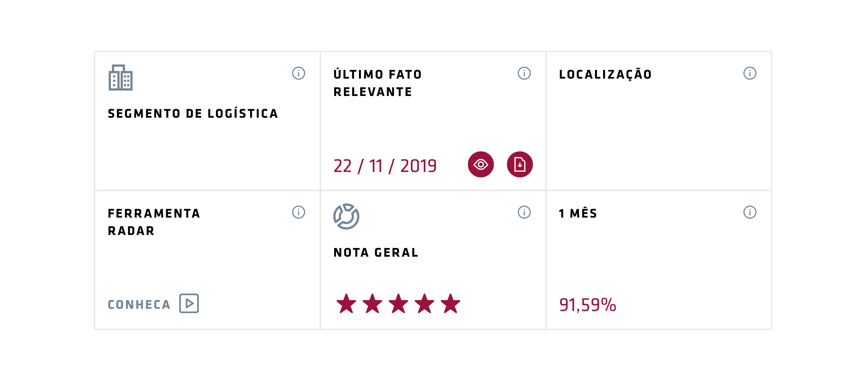
Task: Click info icon on Ferramenta Radar card
Action: tap(298, 212)
